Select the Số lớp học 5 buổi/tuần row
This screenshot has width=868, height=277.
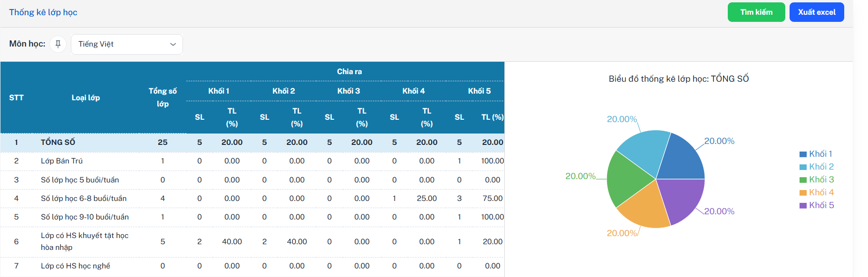click(x=252, y=180)
